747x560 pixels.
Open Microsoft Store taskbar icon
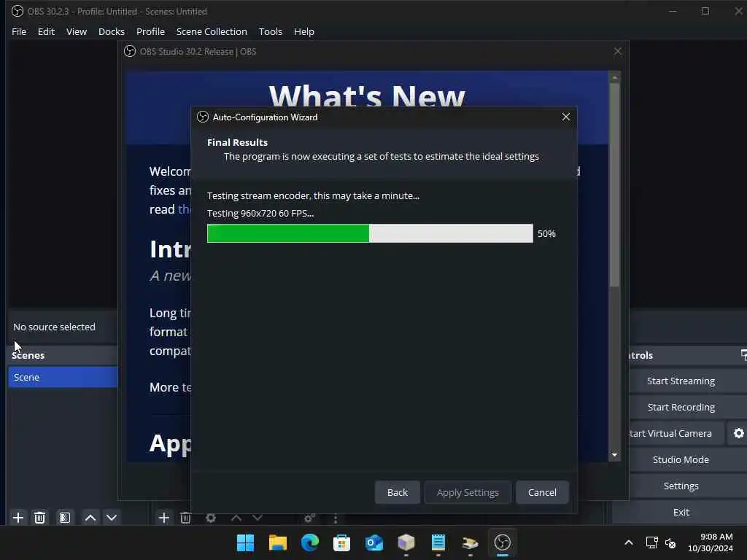341,542
